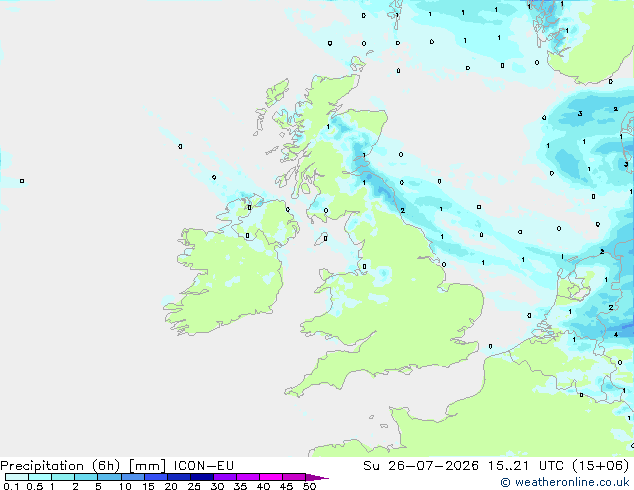Click the '45' legend label
Image resolution: width=634 pixels, height=490 pixels.
[x=287, y=486]
